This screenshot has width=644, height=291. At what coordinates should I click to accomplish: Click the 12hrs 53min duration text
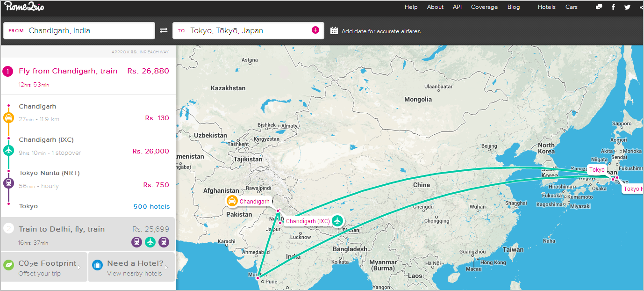(x=34, y=85)
